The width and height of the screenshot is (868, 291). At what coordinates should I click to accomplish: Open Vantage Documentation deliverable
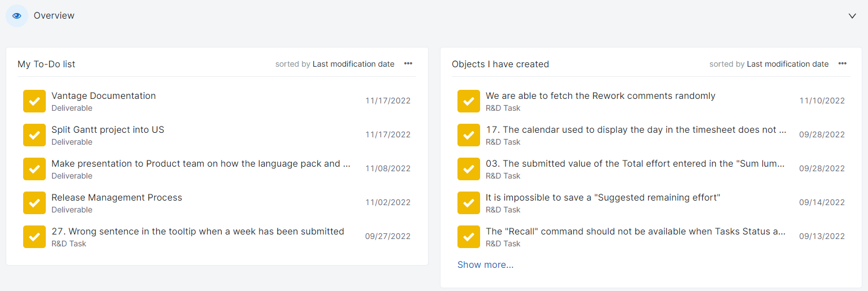coord(103,96)
